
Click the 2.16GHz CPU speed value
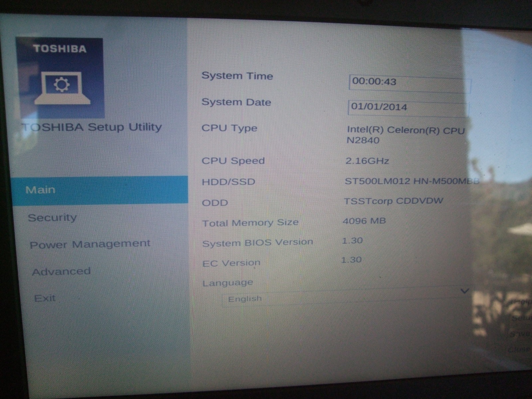(x=367, y=161)
